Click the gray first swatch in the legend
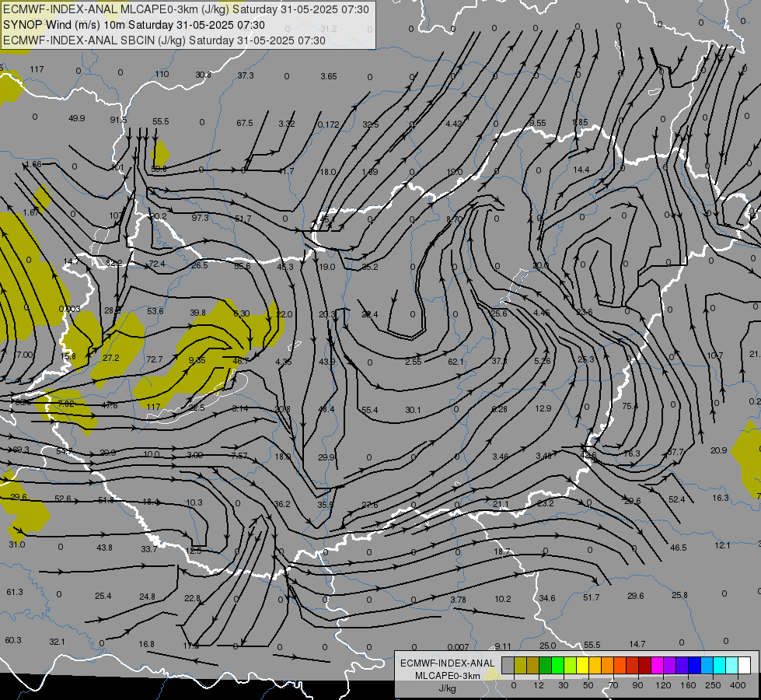The image size is (761, 700). point(508,665)
